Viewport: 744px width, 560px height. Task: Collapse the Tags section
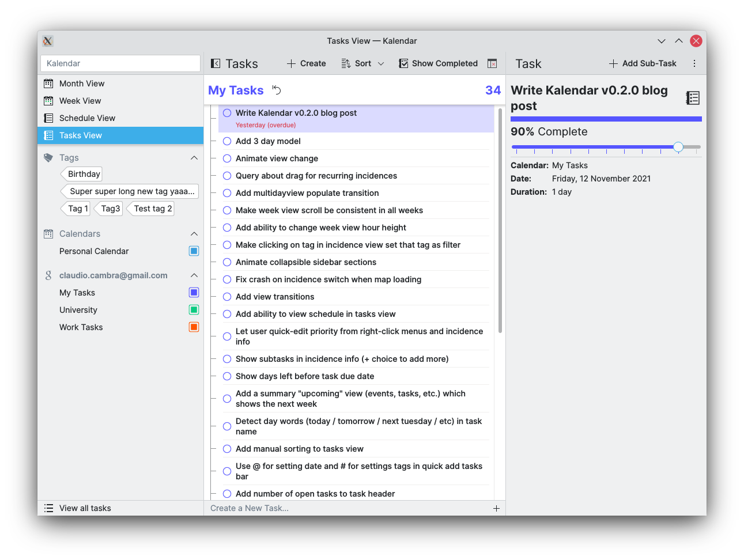pyautogui.click(x=194, y=158)
